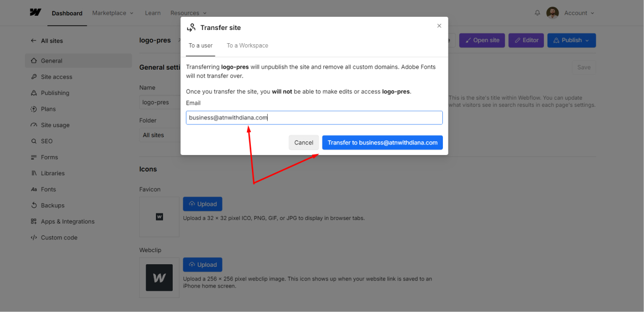
Task: Click the favicon preview thumbnail
Action: 159,217
